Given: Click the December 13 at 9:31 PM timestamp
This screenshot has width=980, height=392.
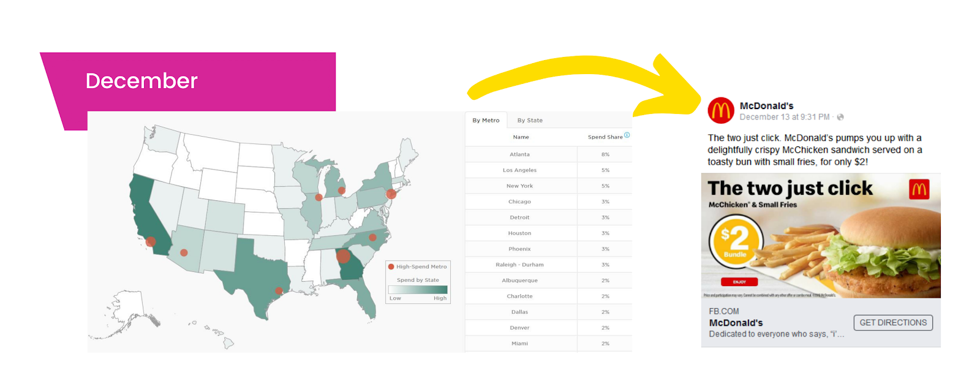Looking at the screenshot, I should click(785, 117).
